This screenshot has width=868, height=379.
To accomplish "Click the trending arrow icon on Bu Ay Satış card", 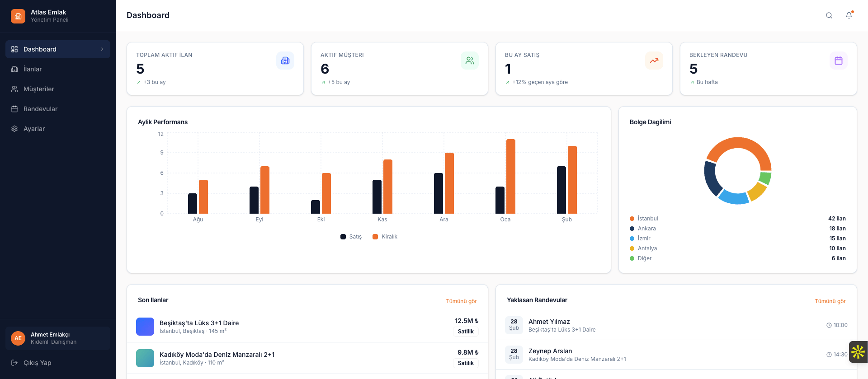I will pos(654,61).
